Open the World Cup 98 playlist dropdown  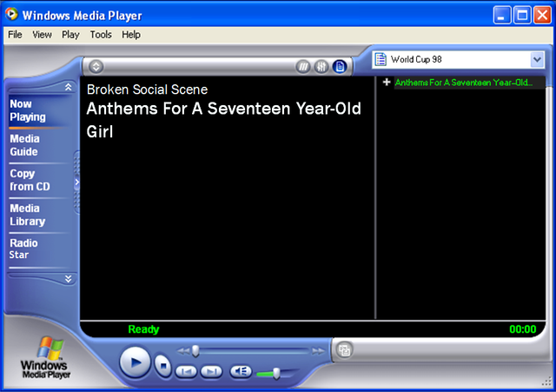pyautogui.click(x=537, y=59)
